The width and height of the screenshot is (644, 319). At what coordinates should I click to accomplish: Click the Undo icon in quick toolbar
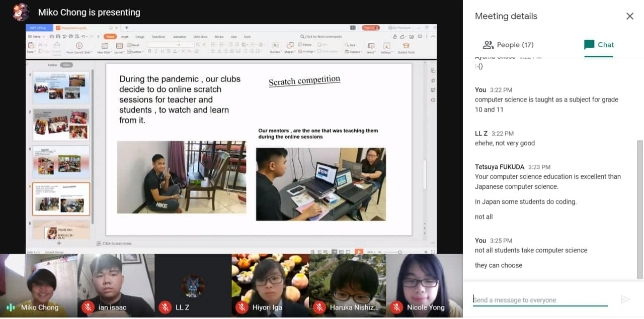pos(84,37)
